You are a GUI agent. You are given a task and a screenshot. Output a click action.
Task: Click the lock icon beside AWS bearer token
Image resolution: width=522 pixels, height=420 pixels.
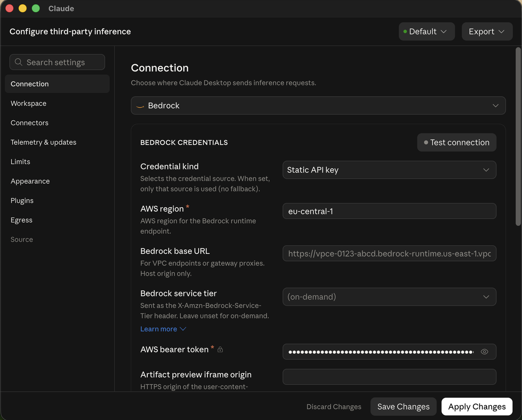coord(220,349)
